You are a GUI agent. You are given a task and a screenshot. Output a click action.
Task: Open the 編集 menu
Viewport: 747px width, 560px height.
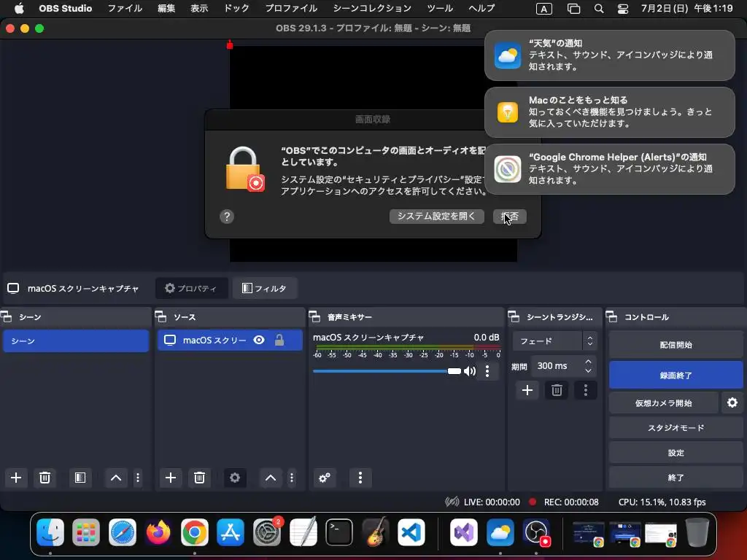point(166,8)
